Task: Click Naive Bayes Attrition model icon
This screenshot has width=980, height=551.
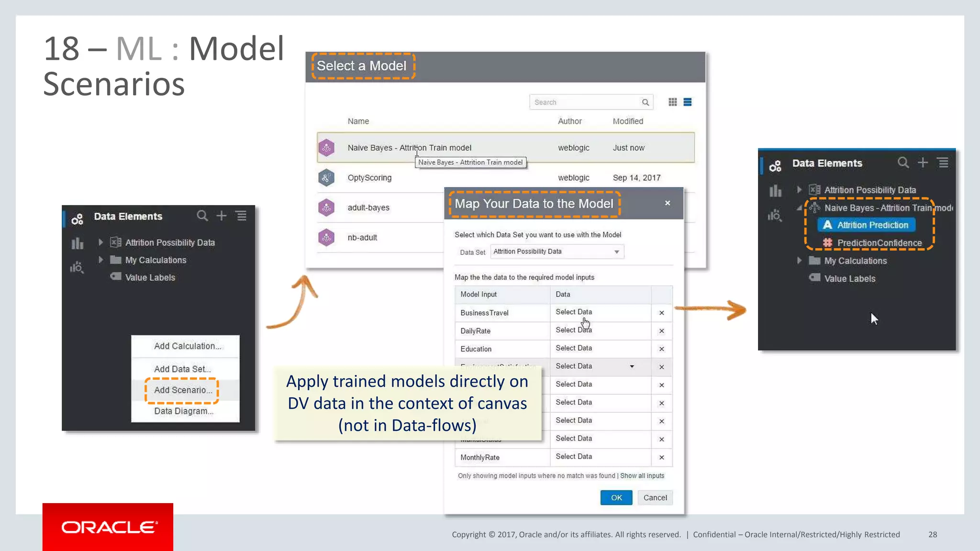Action: 326,148
